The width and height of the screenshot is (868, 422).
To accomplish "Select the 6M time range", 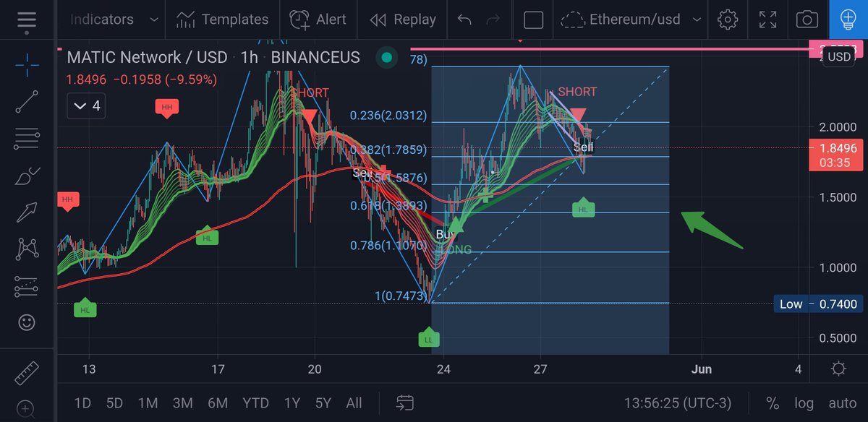I will [x=217, y=402].
